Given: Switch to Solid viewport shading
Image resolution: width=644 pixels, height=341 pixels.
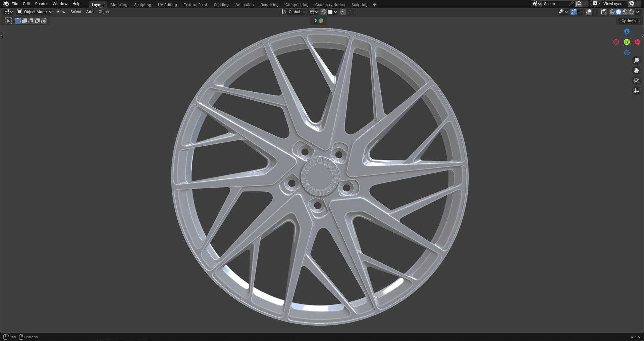Looking at the screenshot, I should [x=619, y=12].
